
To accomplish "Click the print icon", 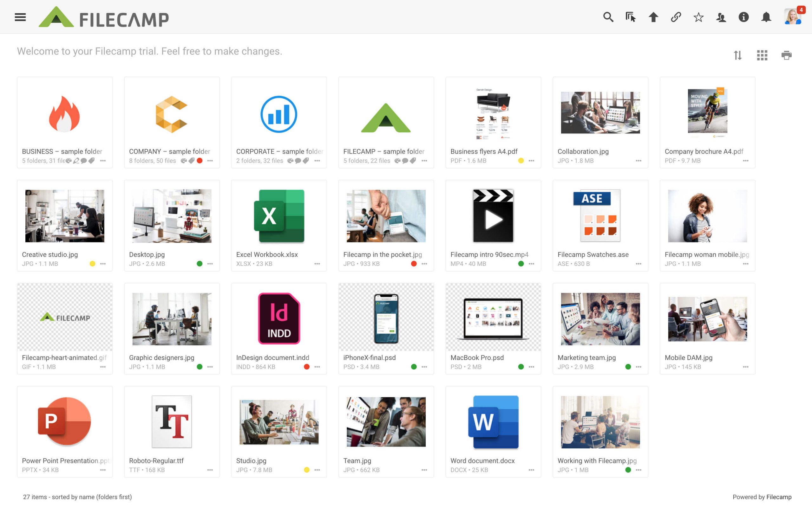I will (786, 55).
